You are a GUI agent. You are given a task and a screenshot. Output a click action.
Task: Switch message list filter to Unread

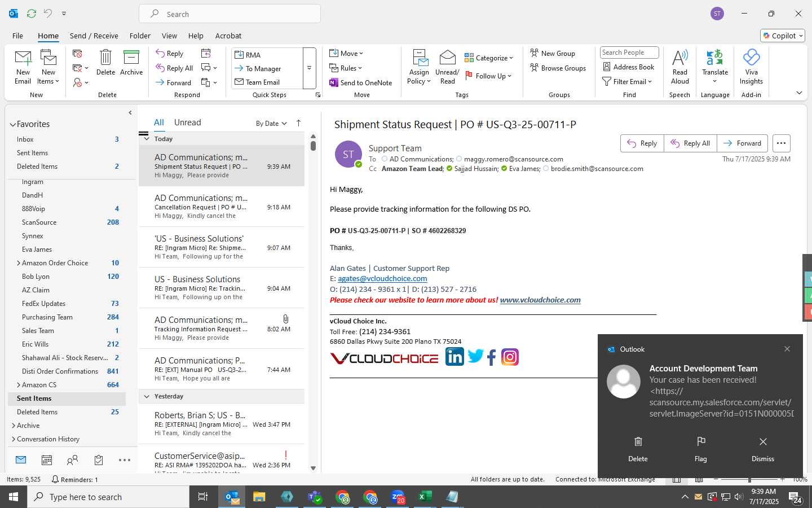coord(187,122)
